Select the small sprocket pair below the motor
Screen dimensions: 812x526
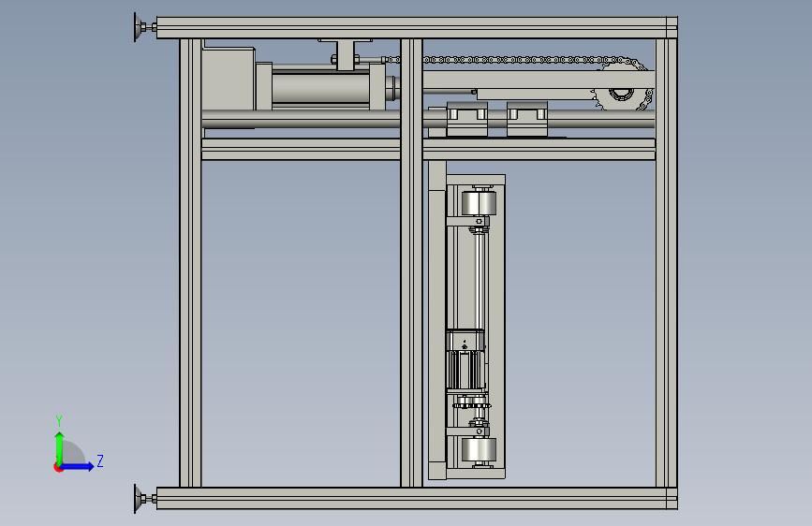pos(472,402)
